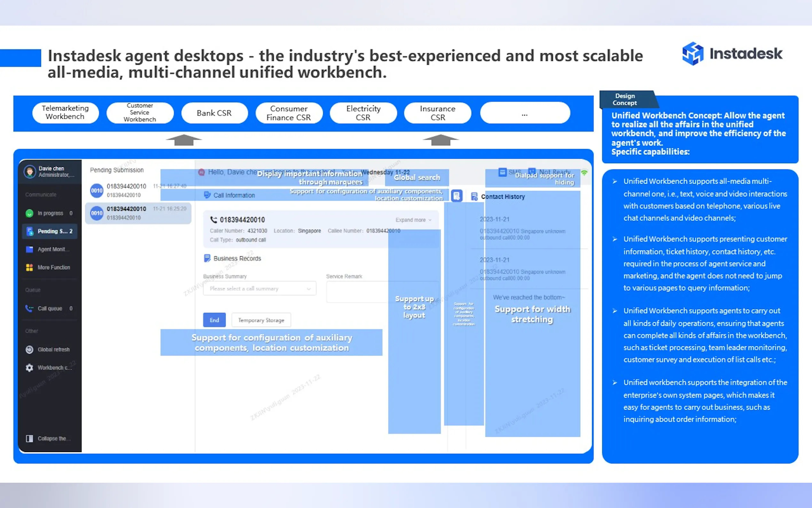Click the Agent Monit... folder icon
The width and height of the screenshot is (812, 508).
pyautogui.click(x=29, y=249)
